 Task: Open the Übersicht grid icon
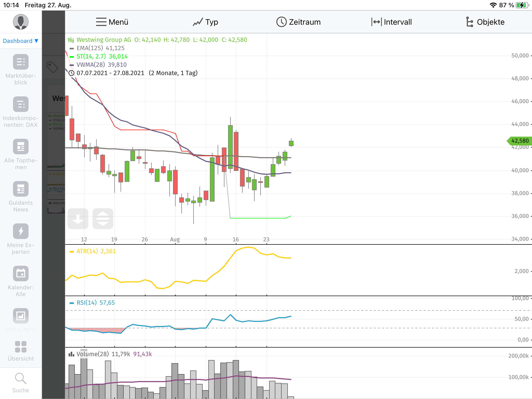[21, 347]
